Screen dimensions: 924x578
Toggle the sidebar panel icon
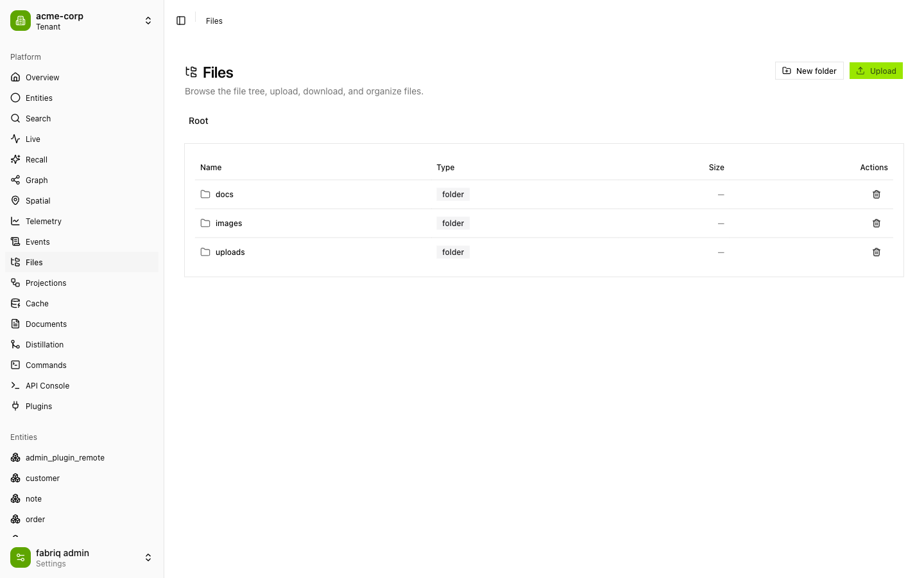pos(181,21)
